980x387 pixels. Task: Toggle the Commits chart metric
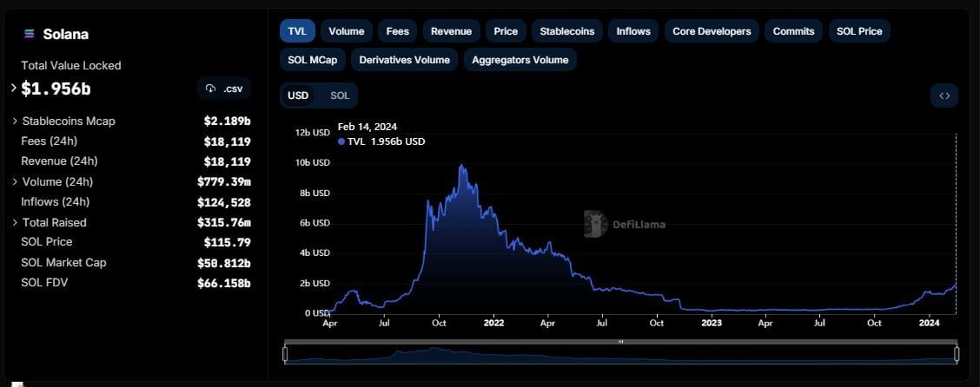click(x=794, y=31)
